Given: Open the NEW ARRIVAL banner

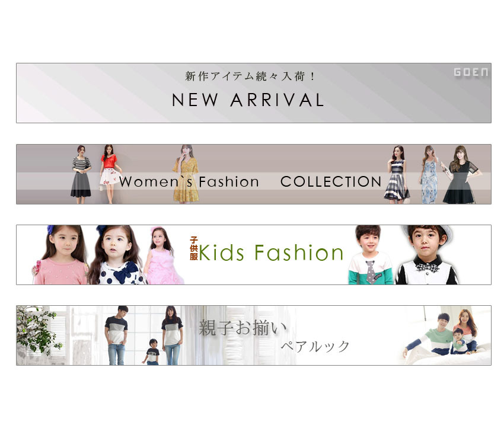Looking at the screenshot, I should tap(254, 93).
